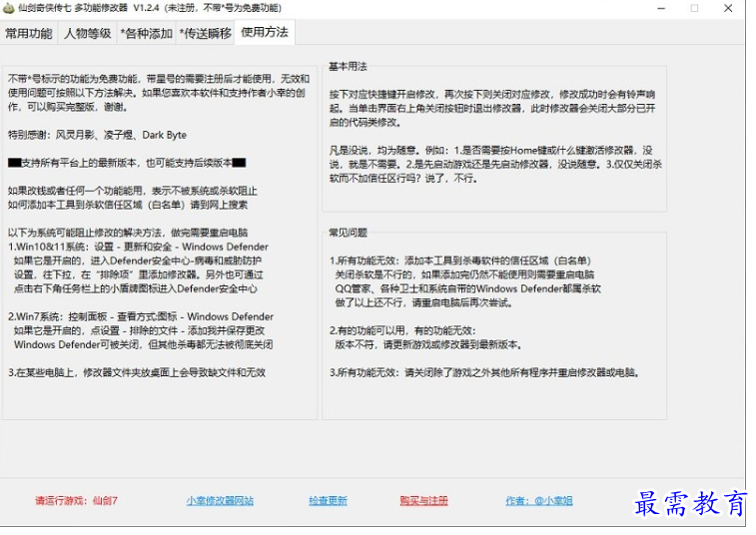
Task: Click the FAQ line 3.所有功能无效：请关闭
Action: 484,372
